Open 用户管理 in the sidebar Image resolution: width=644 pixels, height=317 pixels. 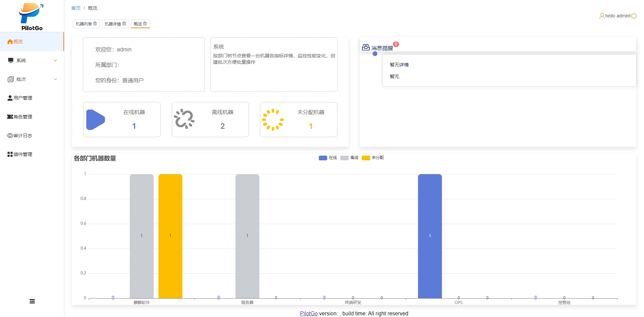pyautogui.click(x=23, y=98)
